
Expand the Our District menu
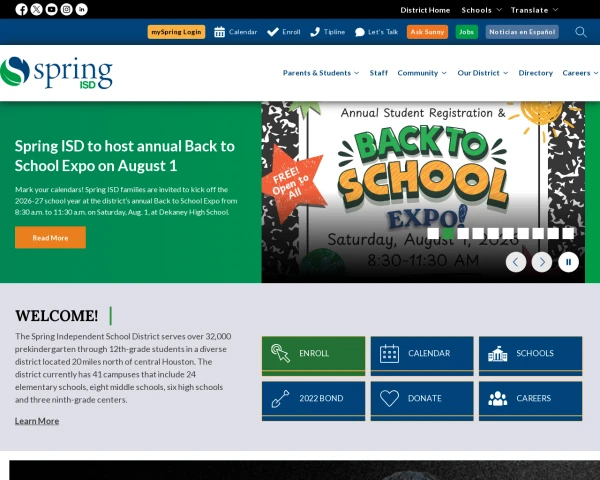(483, 73)
